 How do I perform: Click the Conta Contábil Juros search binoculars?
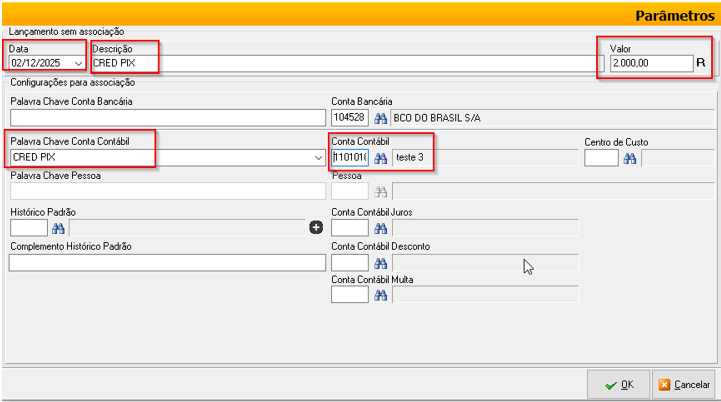point(380,228)
